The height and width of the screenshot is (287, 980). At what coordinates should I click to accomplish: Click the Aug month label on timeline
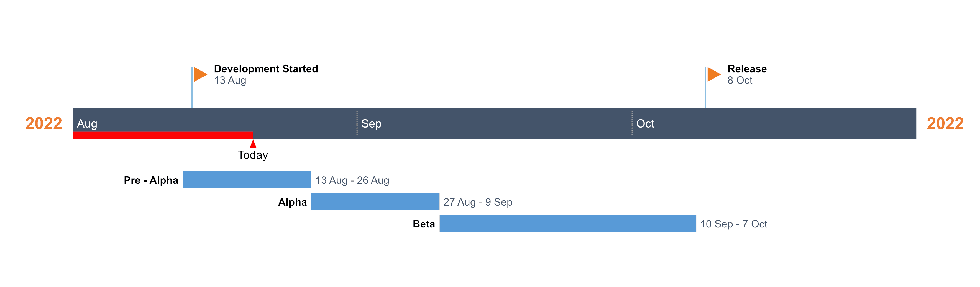click(x=87, y=123)
